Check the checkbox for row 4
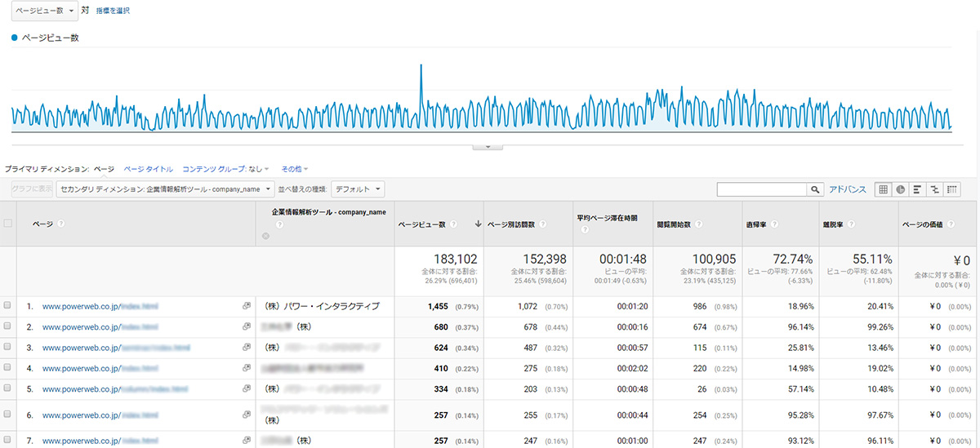 7,368
